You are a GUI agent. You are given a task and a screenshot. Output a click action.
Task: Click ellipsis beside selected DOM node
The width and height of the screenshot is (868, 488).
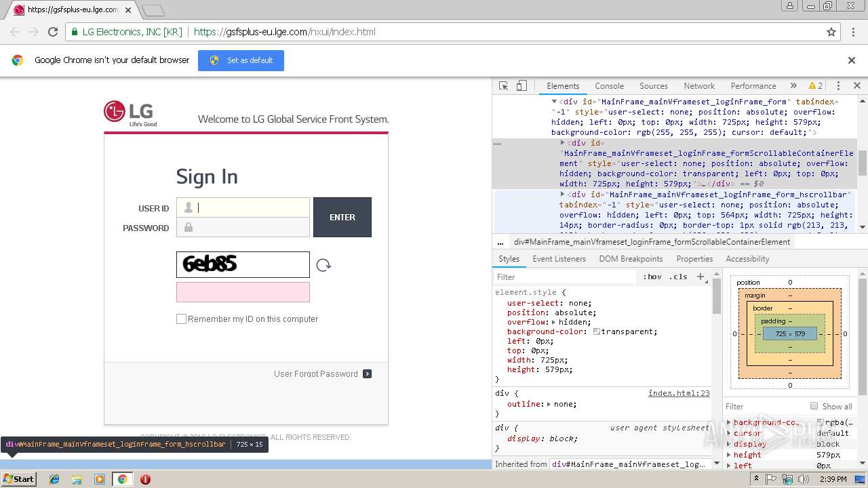[x=497, y=144]
